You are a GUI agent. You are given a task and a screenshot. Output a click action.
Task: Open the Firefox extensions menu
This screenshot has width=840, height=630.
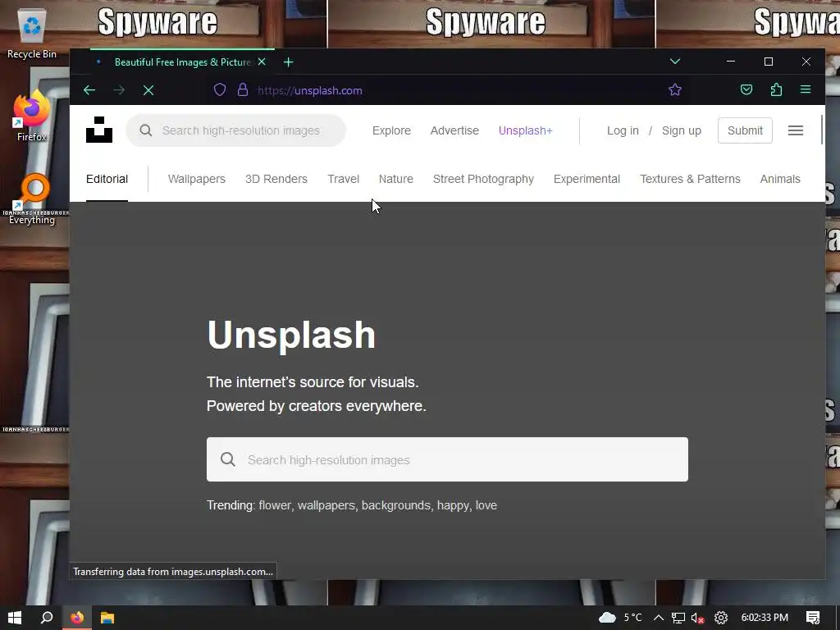pos(776,90)
